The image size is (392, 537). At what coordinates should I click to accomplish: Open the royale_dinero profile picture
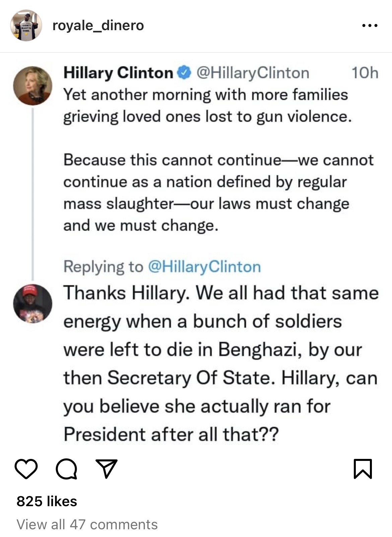coord(26,25)
